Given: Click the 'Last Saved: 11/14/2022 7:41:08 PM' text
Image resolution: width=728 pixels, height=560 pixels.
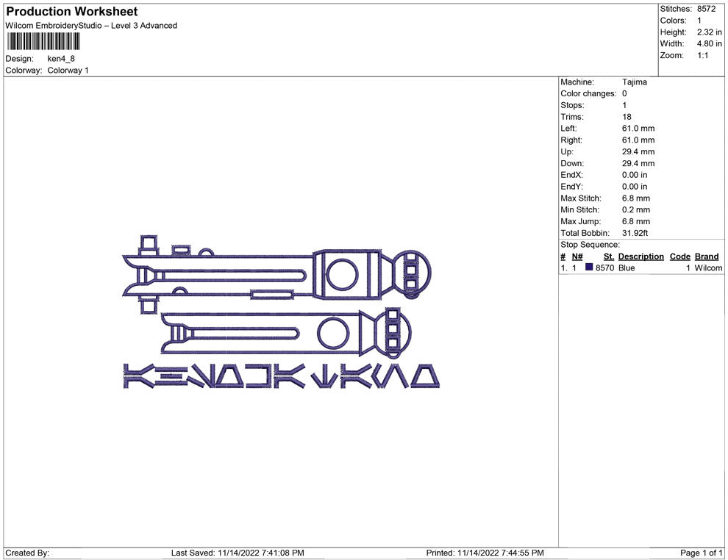Looking at the screenshot, I should click(x=238, y=553).
